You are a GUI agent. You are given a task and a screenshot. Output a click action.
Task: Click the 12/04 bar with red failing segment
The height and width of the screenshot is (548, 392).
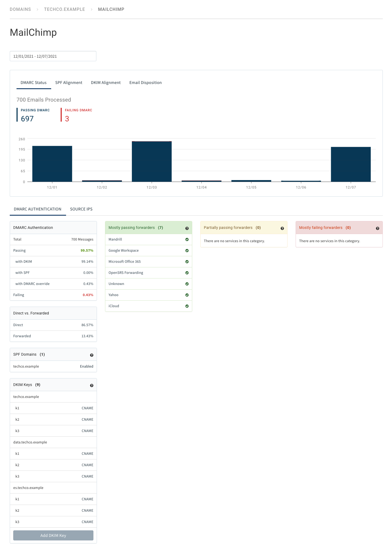[201, 181]
